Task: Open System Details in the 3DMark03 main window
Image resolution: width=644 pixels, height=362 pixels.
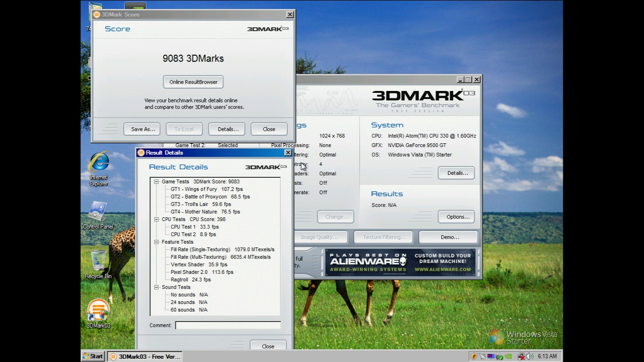Action: [x=456, y=173]
